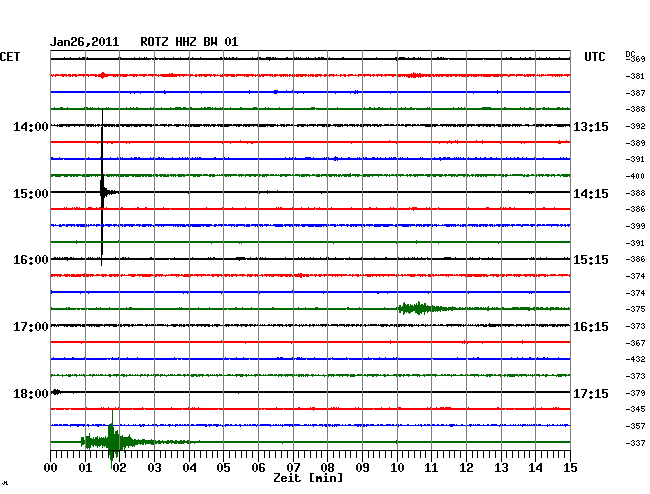Select the '14:00' CET time label

(x=31, y=126)
